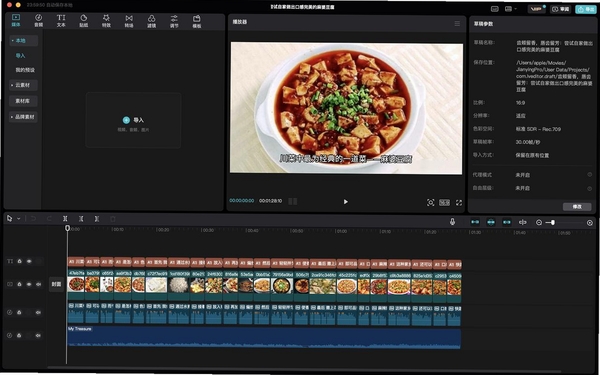Click the player hamburger menu icon
Image resolution: width=600 pixels, height=375 pixels.
[x=457, y=24]
